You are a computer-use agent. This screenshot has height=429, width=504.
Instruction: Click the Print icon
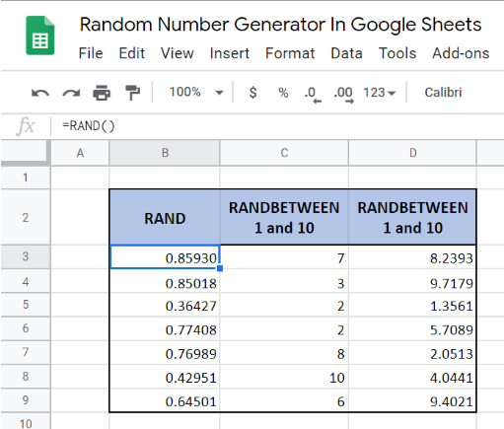click(x=102, y=93)
